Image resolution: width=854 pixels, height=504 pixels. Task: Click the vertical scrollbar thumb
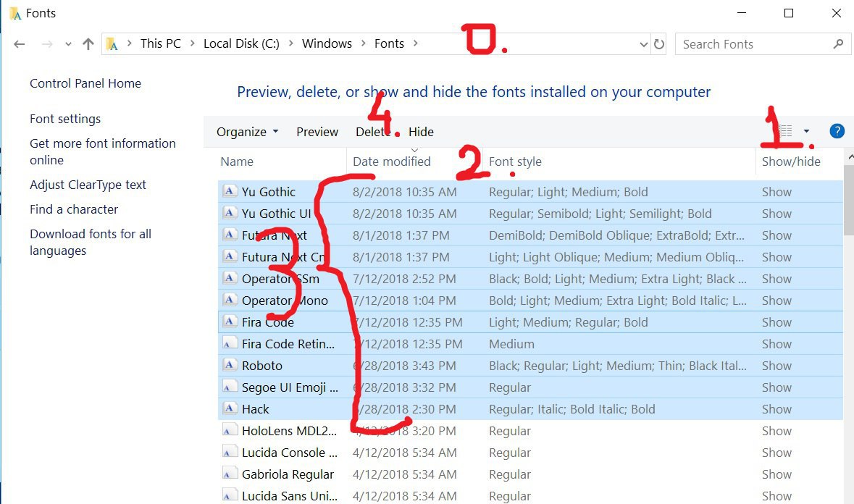848,200
